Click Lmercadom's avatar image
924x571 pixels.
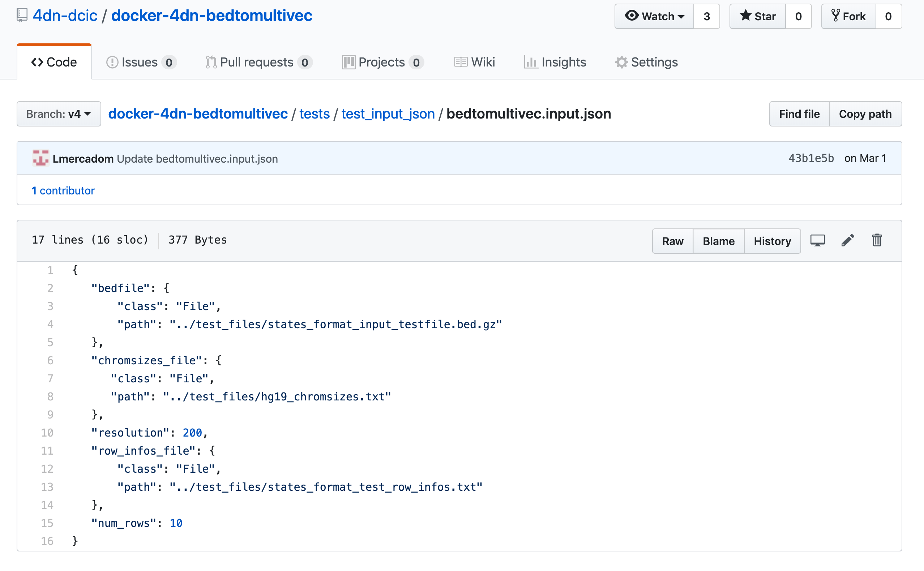(40, 158)
